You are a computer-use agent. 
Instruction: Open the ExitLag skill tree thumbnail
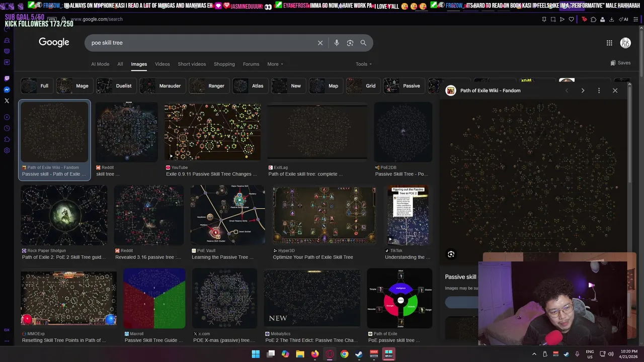tap(317, 132)
